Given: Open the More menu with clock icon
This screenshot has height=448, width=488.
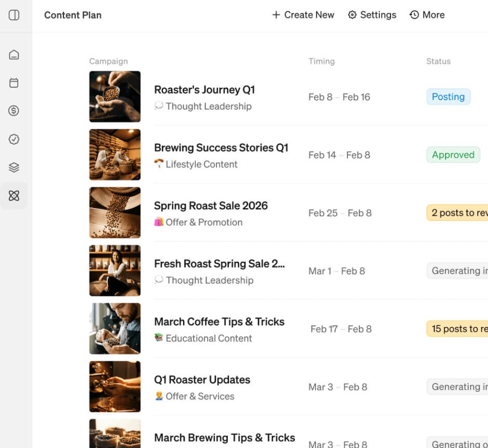Looking at the screenshot, I should click(x=427, y=15).
